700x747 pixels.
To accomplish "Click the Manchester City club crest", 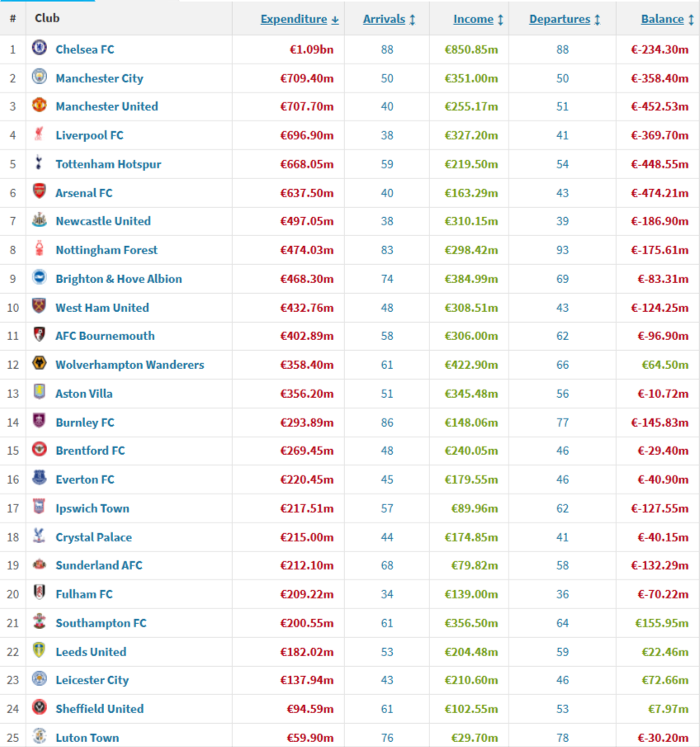I will pos(39,77).
